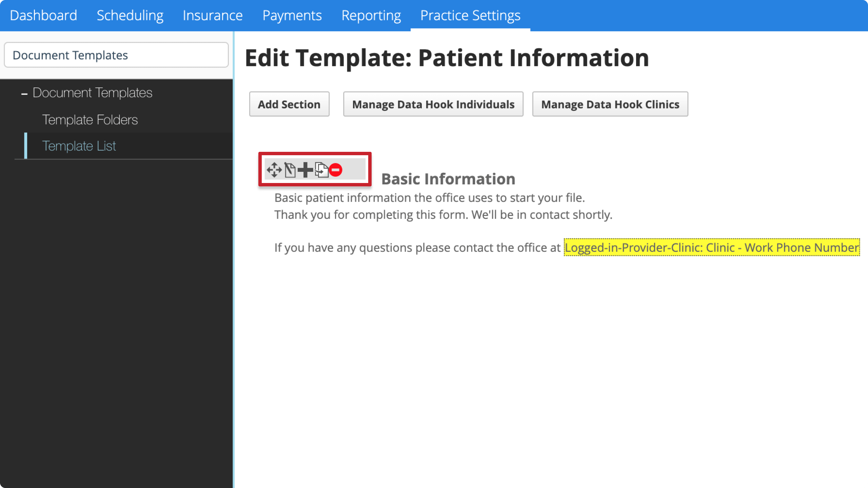Click the Add Section button
This screenshot has width=868, height=488.
(289, 104)
